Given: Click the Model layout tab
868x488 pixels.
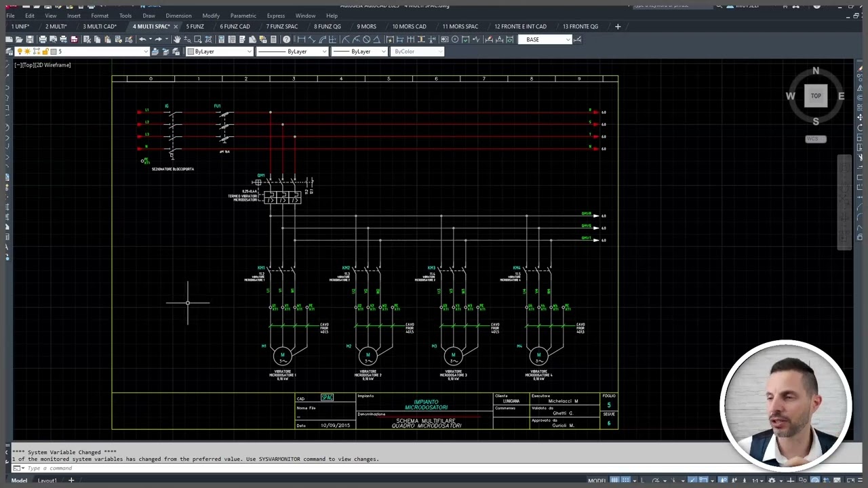Looking at the screenshot, I should click(x=19, y=481).
